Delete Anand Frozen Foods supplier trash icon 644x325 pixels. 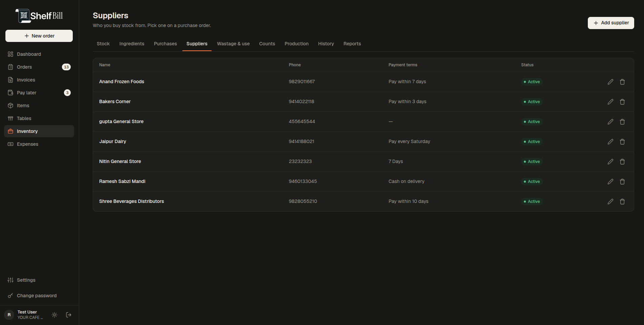tap(622, 82)
